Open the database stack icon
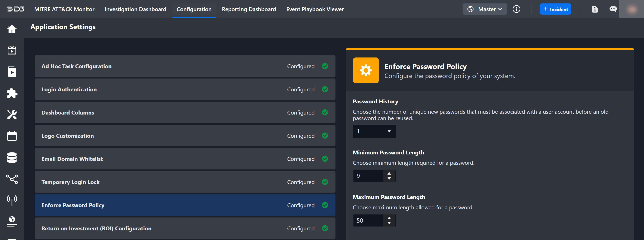The height and width of the screenshot is (240, 644). point(12,158)
